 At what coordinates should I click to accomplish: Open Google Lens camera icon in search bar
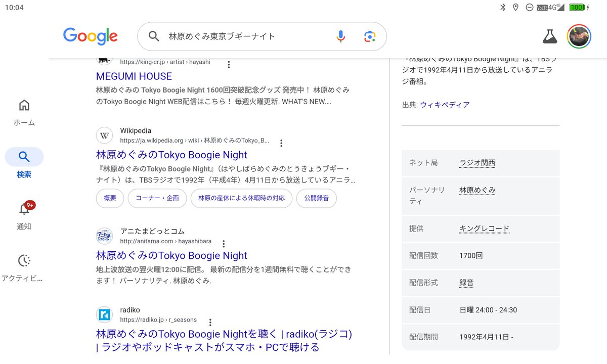(x=369, y=36)
